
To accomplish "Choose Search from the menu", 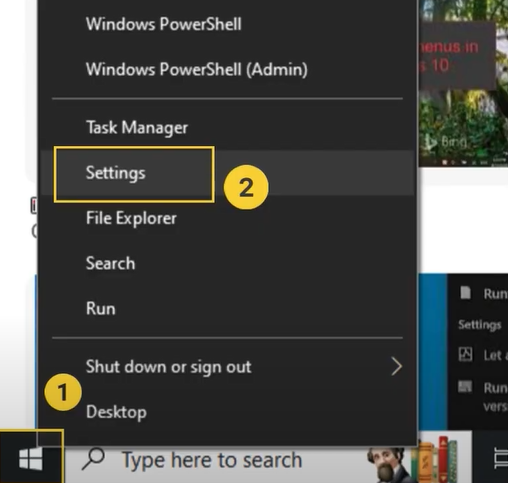I will [x=227, y=263].
